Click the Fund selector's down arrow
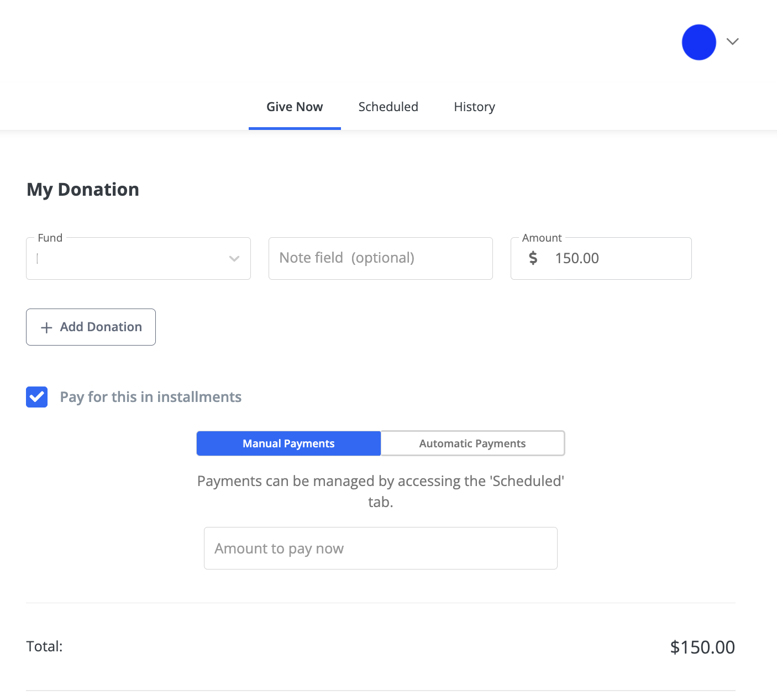The height and width of the screenshot is (700, 777). [234, 258]
